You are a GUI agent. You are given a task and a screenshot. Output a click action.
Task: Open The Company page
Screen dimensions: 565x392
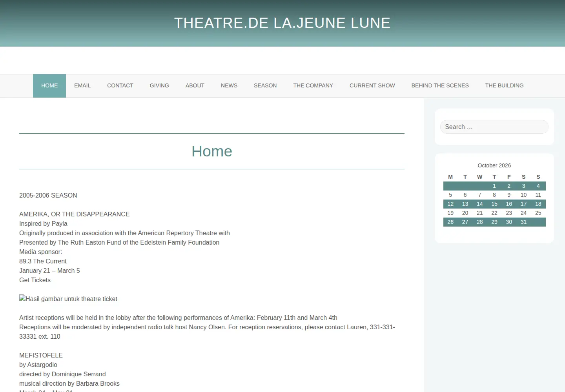[x=313, y=85]
